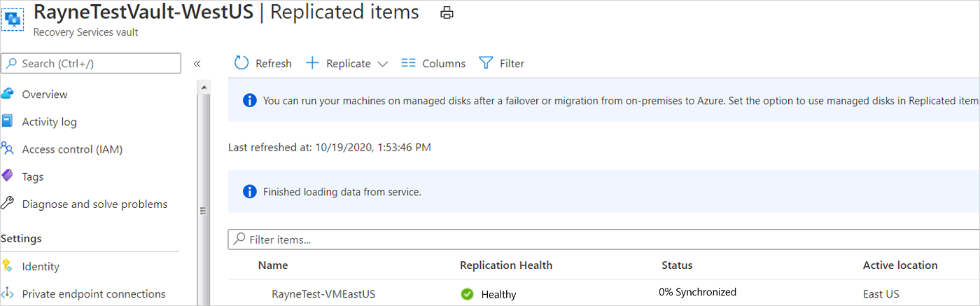Click in the sidebar Search box

point(91,63)
